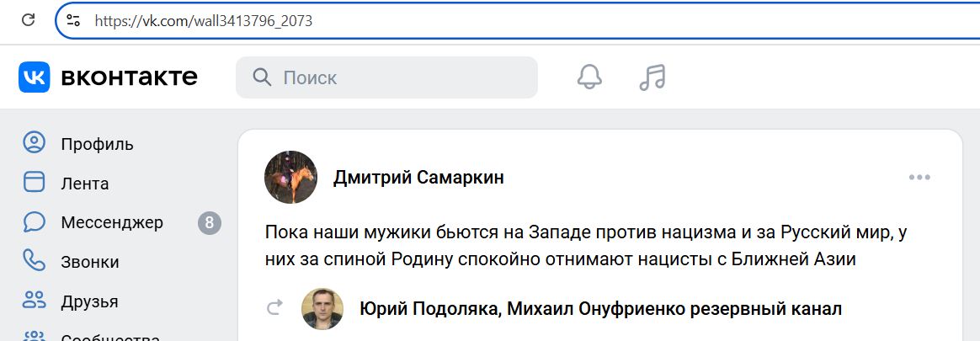Reload the page with browser refresh

point(28,20)
